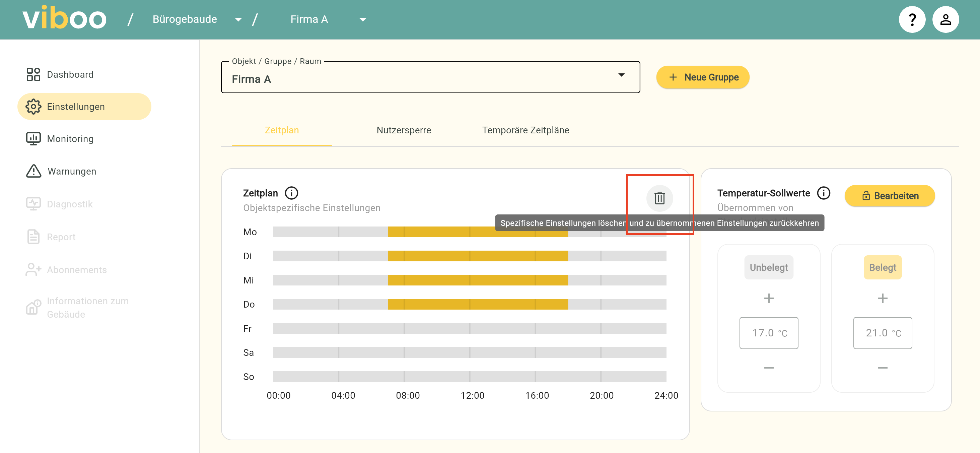Click the Neue Gruppe button
The image size is (980, 453).
tap(703, 77)
